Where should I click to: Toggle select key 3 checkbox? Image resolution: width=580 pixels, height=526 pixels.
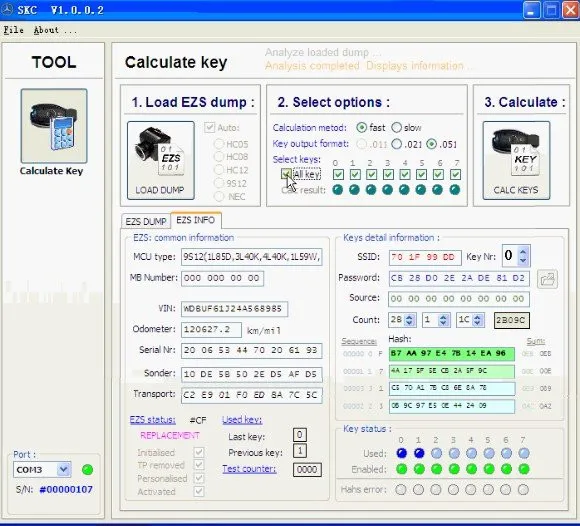pyautogui.click(x=388, y=174)
